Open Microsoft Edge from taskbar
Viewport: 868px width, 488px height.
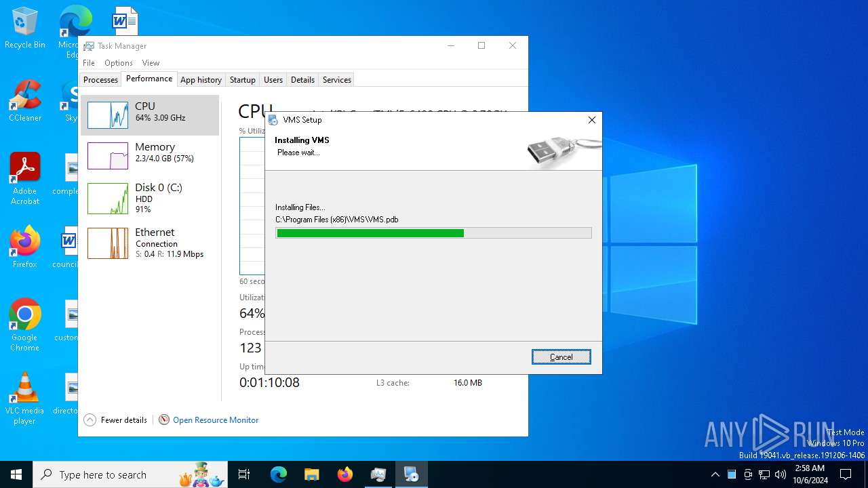[279, 474]
